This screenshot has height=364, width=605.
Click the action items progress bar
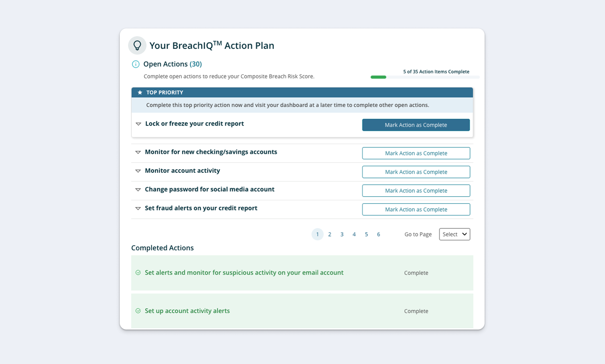coord(425,77)
